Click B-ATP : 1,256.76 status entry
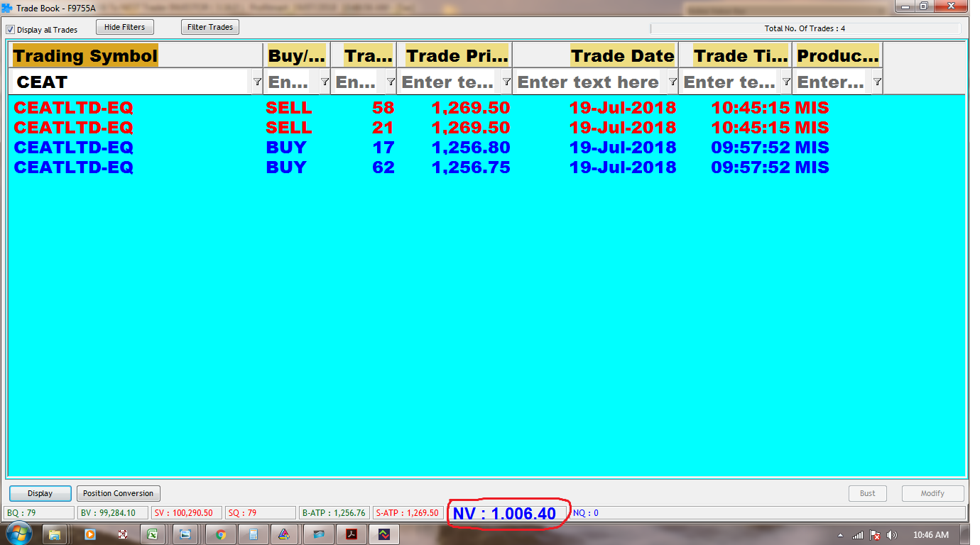This screenshot has height=545, width=980. [334, 513]
